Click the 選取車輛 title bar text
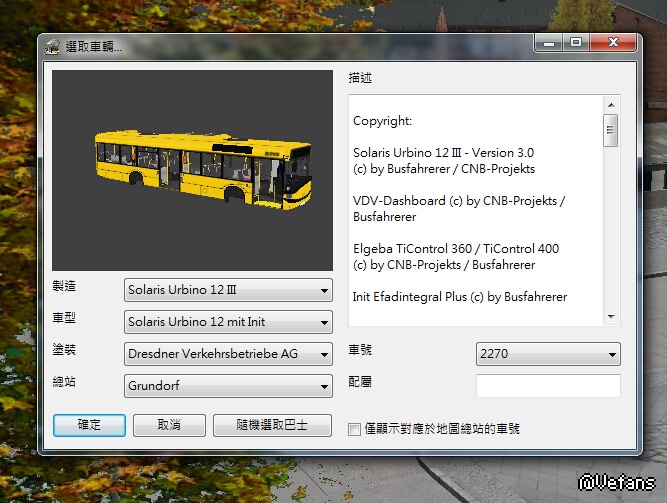Screen dimensions: 667x503 [x=94, y=47]
